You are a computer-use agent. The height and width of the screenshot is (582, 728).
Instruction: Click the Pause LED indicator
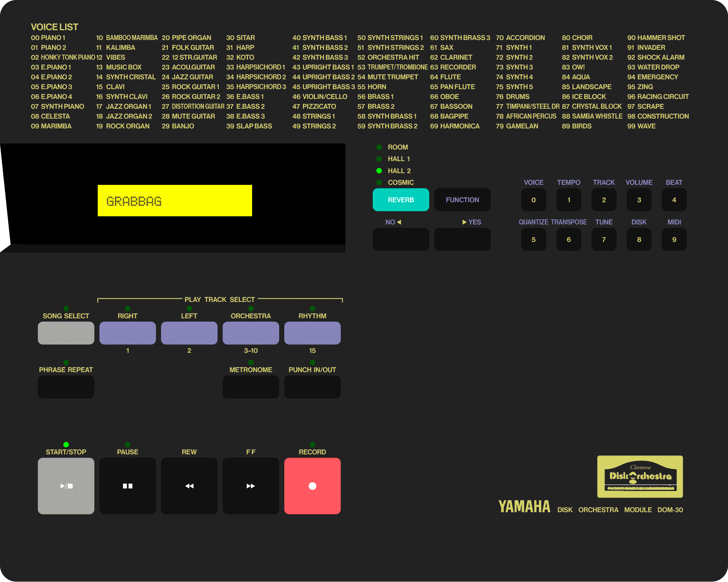click(127, 445)
